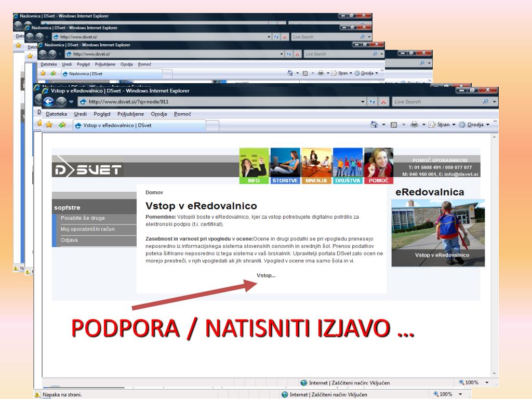
Task: Go back in the Vstop v eRedovalnico window
Action: [49, 101]
